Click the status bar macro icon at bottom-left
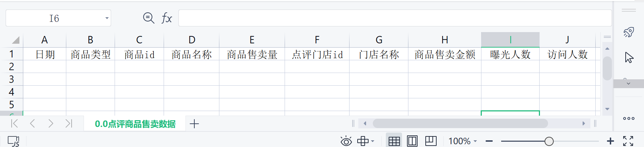This screenshot has width=644, height=147. pyautogui.click(x=13, y=141)
